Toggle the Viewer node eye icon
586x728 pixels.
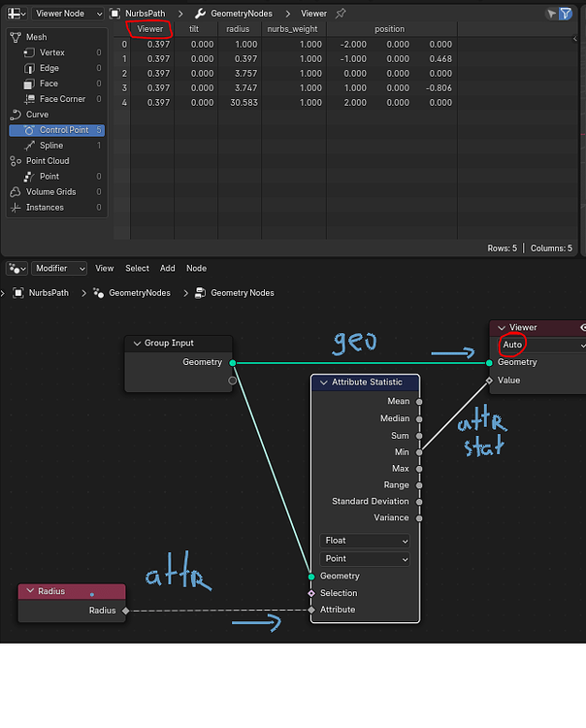pos(583,328)
